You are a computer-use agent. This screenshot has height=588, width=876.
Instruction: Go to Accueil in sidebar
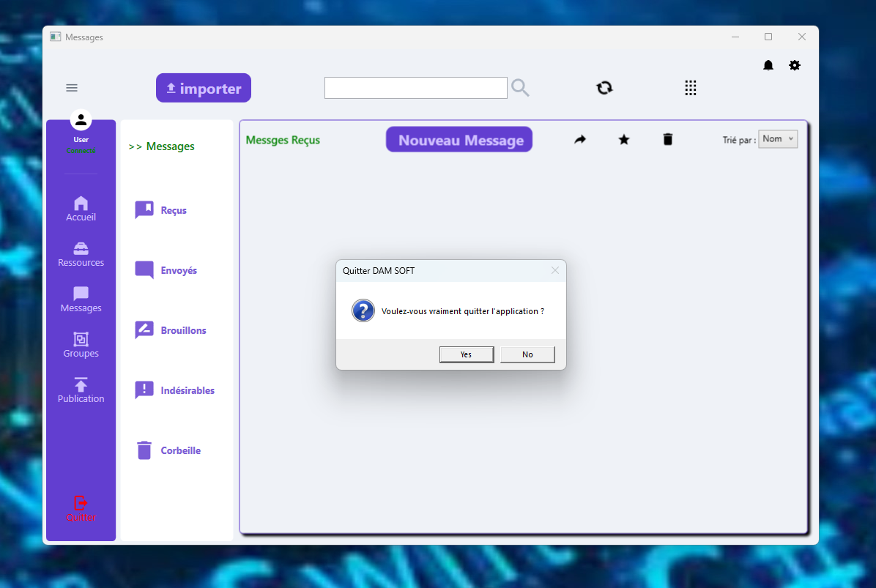[81, 209]
